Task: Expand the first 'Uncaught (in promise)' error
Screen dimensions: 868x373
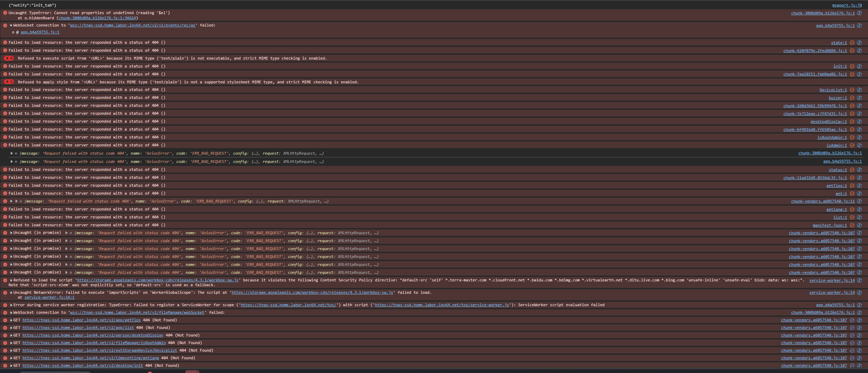Action: (x=11, y=233)
